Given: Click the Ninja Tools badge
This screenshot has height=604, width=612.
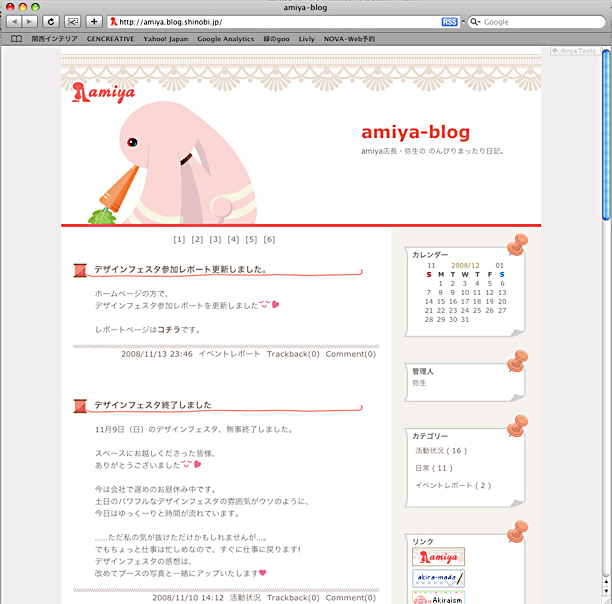Looking at the screenshot, I should click(x=575, y=51).
